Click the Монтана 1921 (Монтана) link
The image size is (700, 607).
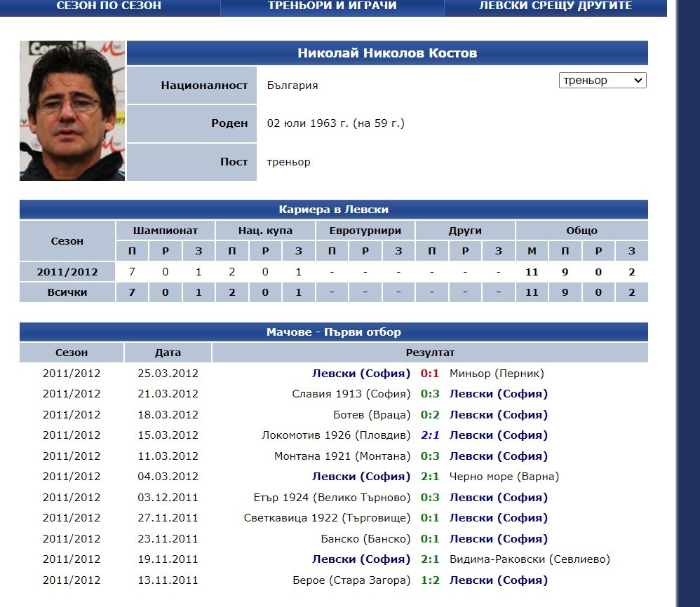coord(342,456)
